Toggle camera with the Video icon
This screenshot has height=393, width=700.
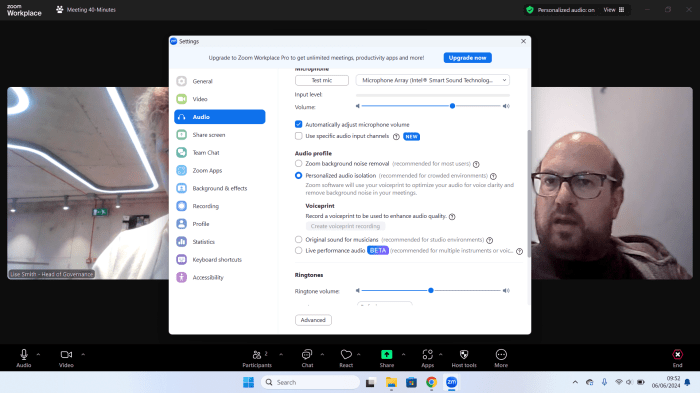coord(66,355)
